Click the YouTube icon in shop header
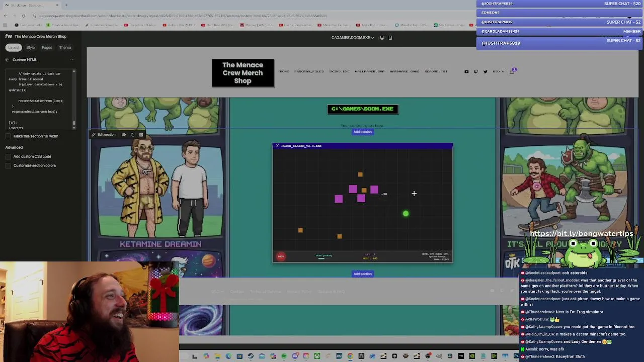This screenshot has height=362, width=644. [x=466, y=71]
